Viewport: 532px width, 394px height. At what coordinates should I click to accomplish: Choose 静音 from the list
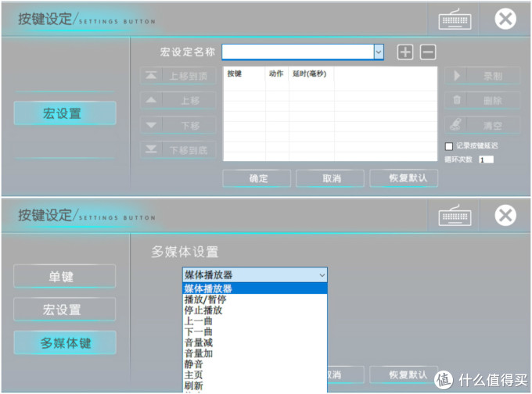(255, 364)
